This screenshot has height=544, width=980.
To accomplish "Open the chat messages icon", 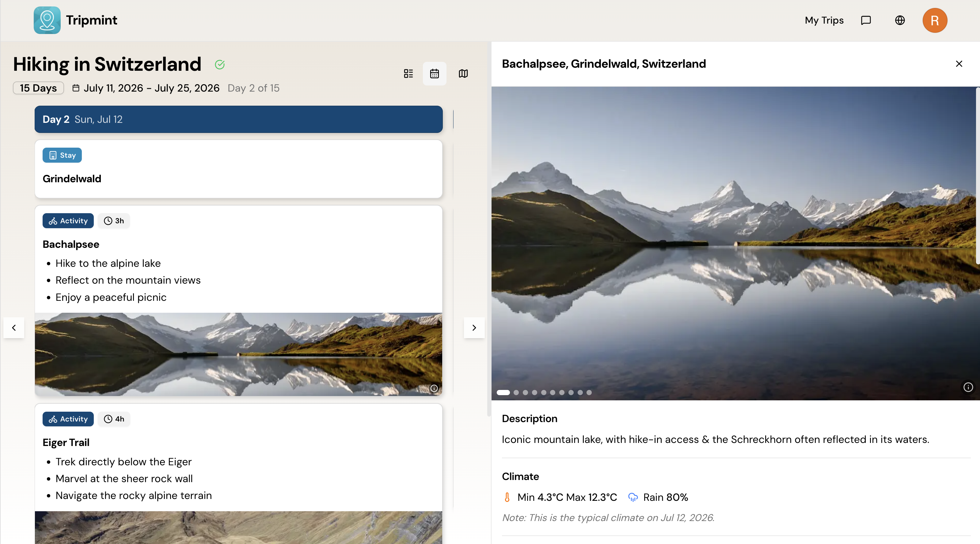I will pos(866,20).
